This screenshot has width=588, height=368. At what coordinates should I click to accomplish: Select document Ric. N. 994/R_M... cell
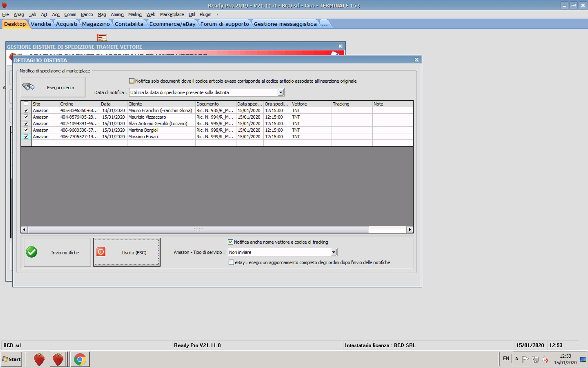(x=216, y=117)
